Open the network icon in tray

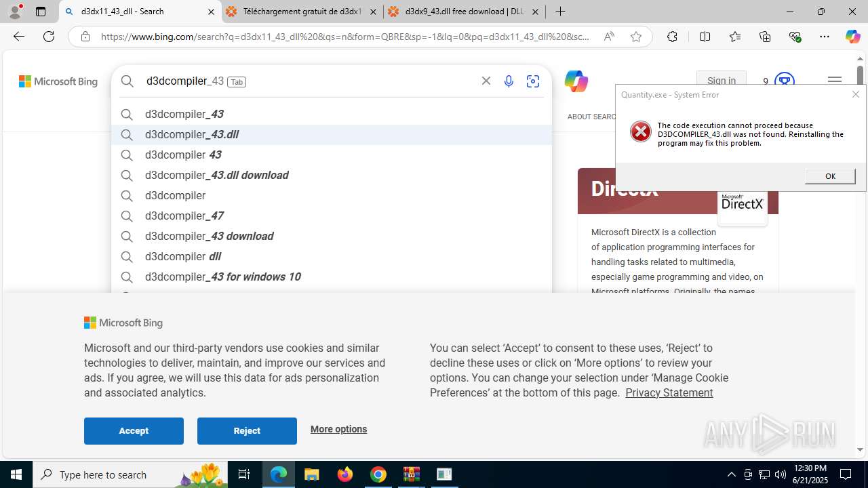[x=764, y=474]
